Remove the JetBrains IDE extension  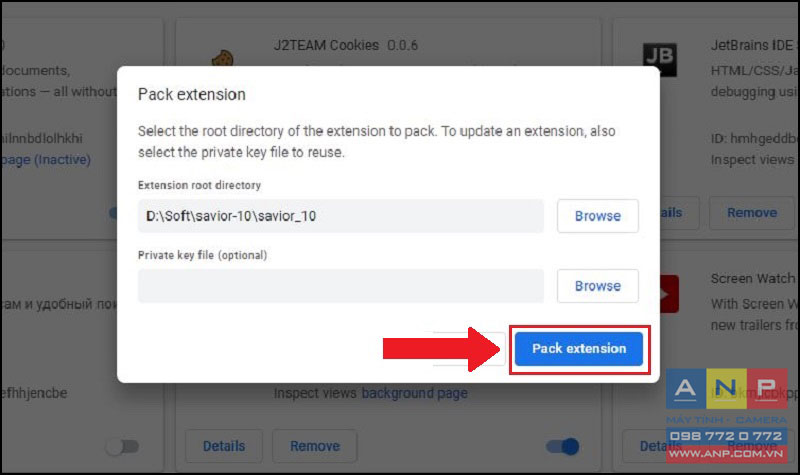click(x=752, y=213)
